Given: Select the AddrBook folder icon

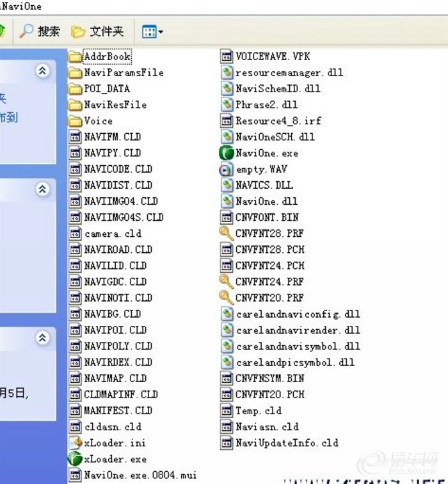Looking at the screenshot, I should 74,56.
